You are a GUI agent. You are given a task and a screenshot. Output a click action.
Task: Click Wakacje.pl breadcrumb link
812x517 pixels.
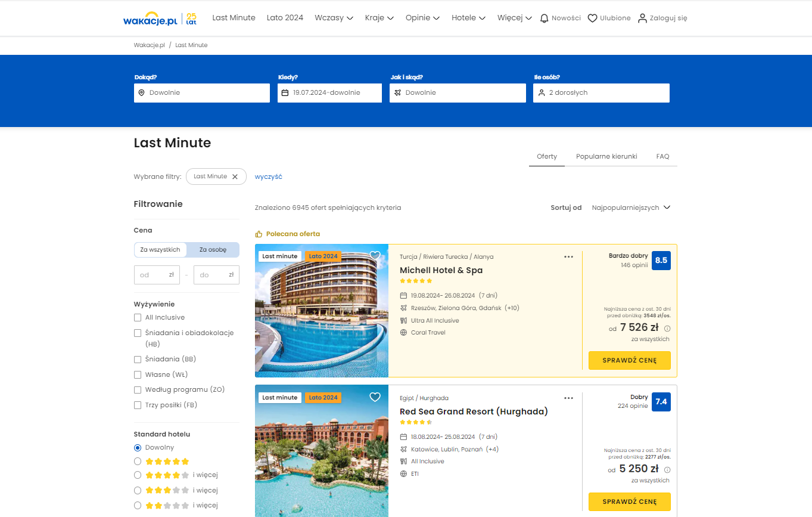149,45
